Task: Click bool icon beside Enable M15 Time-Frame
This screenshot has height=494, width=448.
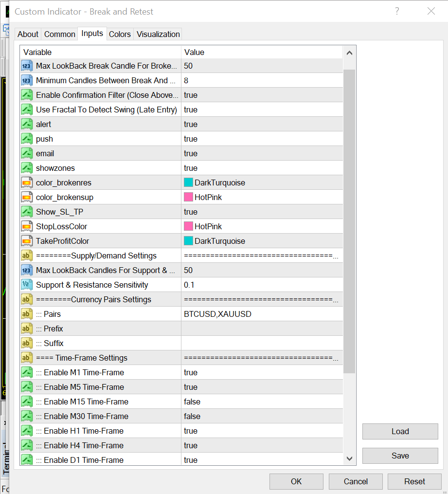Action: (x=27, y=402)
